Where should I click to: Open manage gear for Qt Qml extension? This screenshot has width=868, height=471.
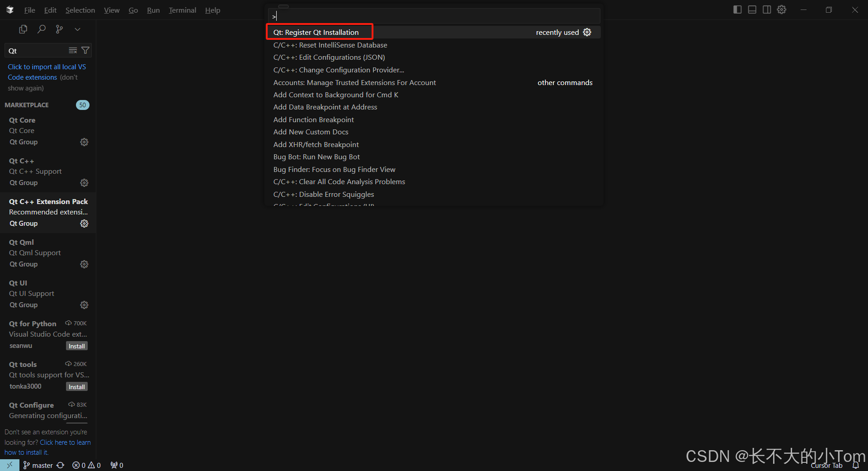[84, 264]
